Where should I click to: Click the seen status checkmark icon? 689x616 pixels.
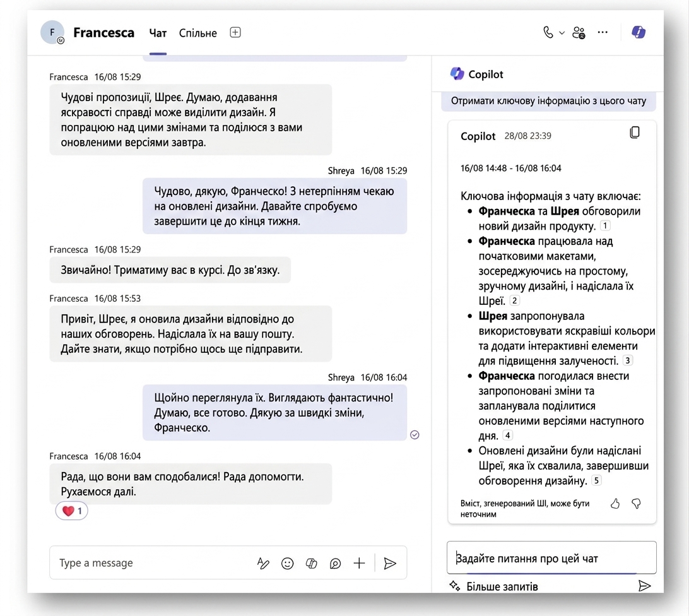(x=415, y=434)
